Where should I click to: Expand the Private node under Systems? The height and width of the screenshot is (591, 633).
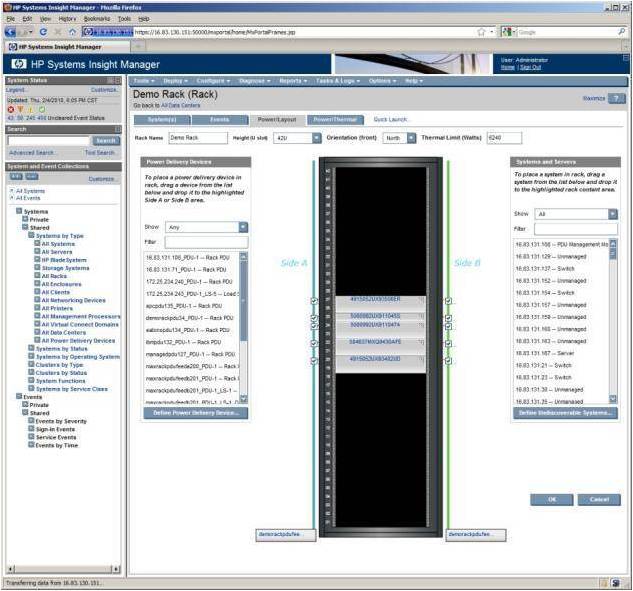(25, 219)
